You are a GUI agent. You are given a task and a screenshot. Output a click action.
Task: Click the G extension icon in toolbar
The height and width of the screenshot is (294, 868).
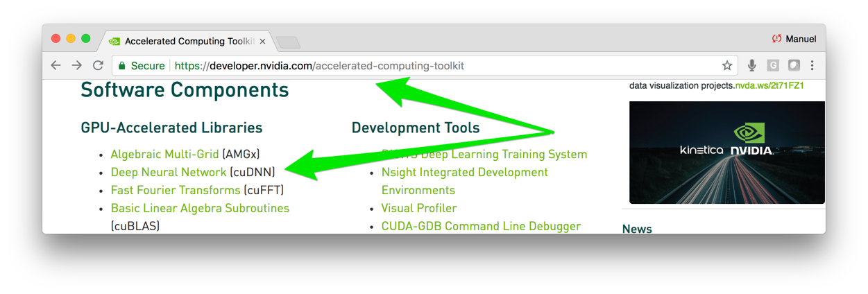[773, 65]
